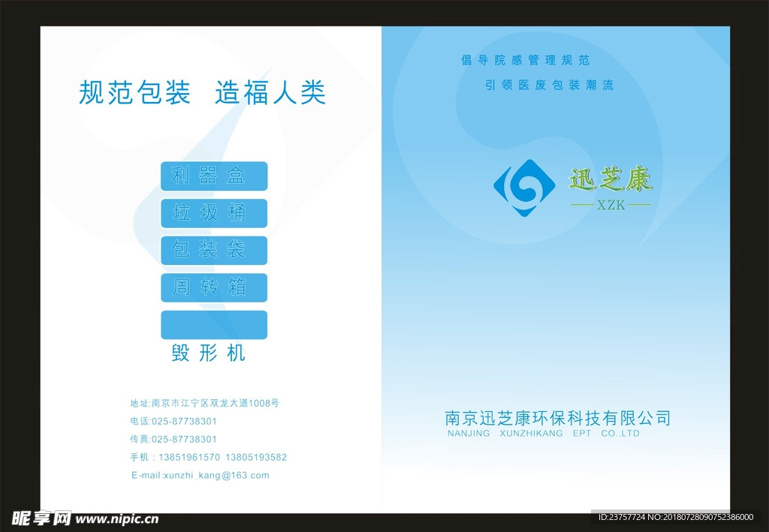This screenshot has width=769, height=532.
Task: Click the 昵享网 watermark logo
Action: click(42, 518)
